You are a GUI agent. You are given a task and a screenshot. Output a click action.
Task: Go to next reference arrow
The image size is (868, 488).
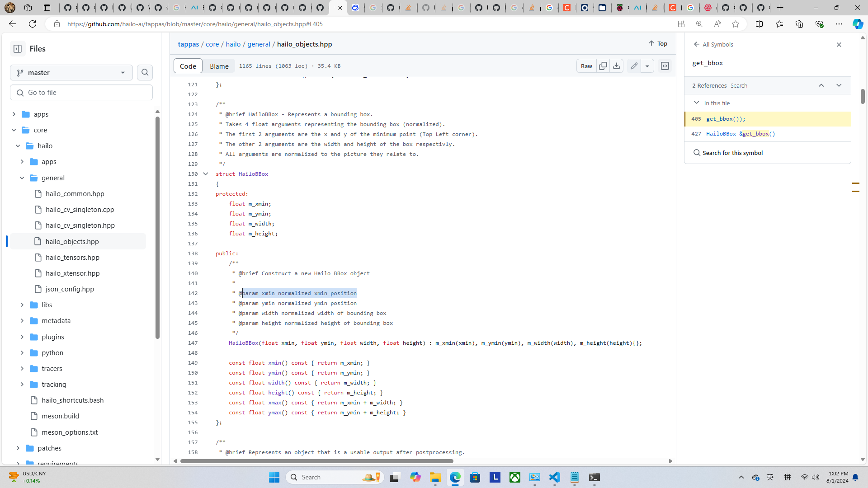(839, 85)
